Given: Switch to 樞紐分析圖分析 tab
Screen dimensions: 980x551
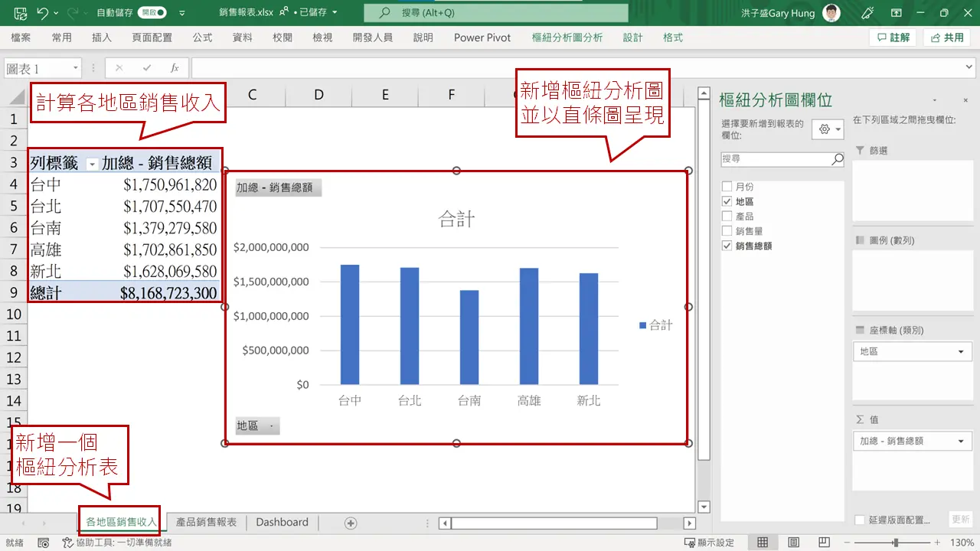Looking at the screenshot, I should click(567, 37).
